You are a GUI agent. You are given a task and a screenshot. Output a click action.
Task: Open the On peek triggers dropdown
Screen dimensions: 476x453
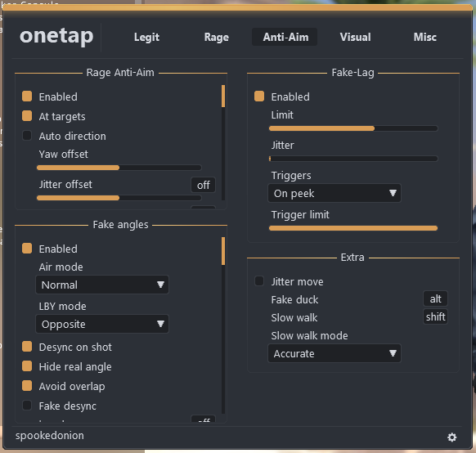click(335, 193)
